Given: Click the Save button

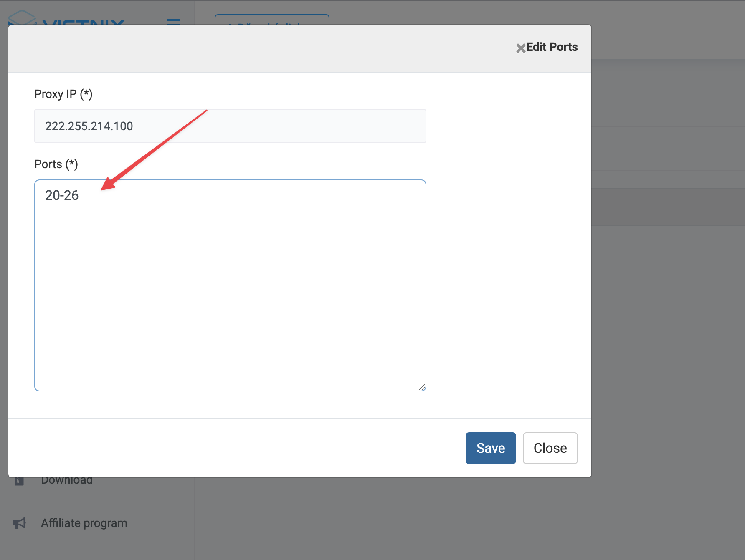Looking at the screenshot, I should (491, 448).
